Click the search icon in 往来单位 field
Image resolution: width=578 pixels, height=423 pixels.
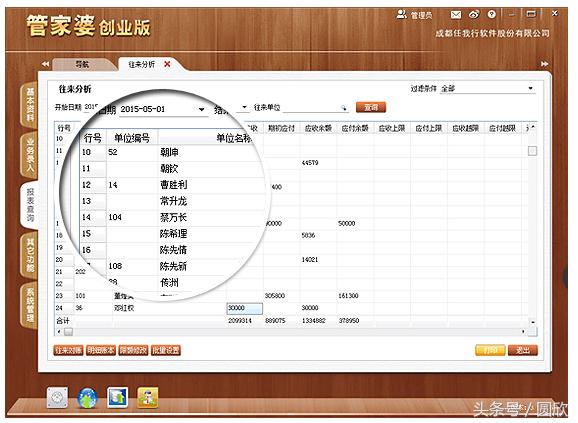[x=344, y=108]
